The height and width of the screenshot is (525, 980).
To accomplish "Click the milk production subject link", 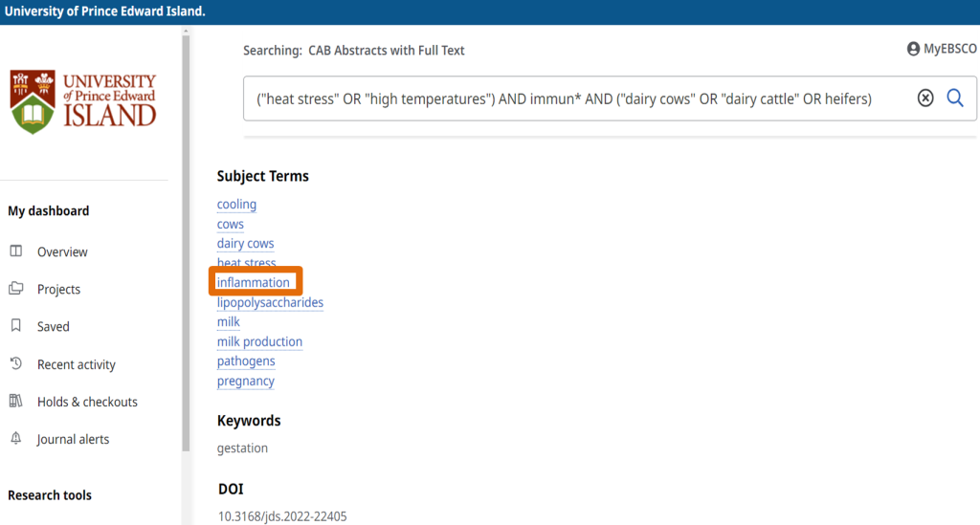I will pos(259,342).
